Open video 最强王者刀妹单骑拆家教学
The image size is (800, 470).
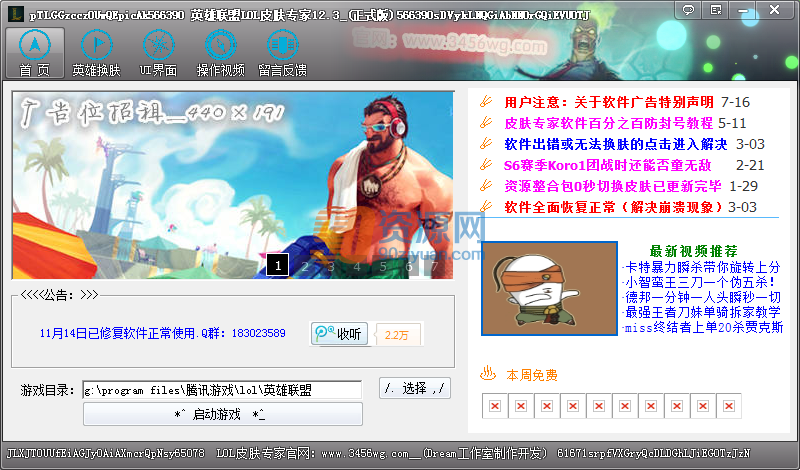703,312
